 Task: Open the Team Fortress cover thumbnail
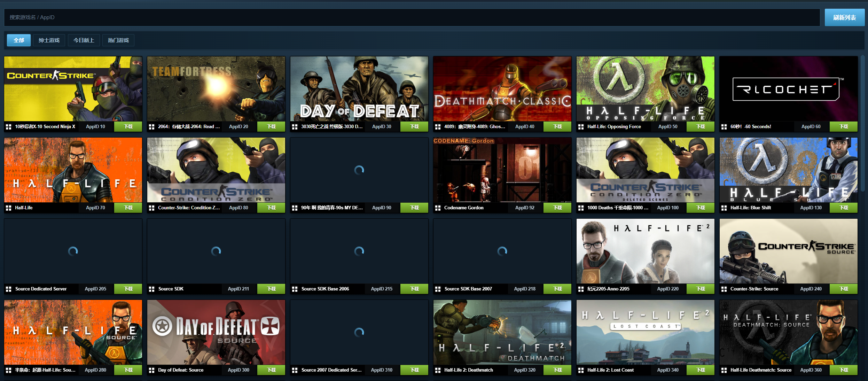216,89
